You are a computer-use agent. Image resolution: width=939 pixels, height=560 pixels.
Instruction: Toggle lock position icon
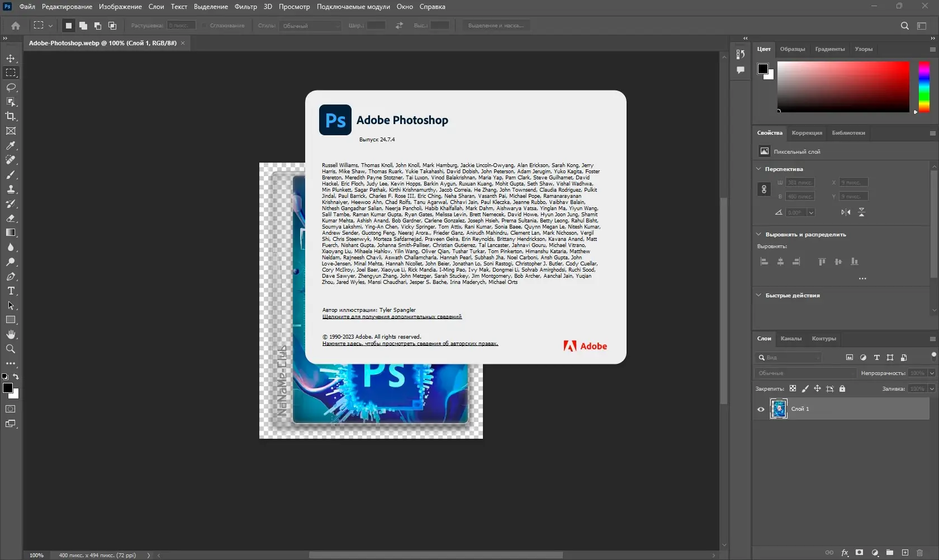coord(817,388)
